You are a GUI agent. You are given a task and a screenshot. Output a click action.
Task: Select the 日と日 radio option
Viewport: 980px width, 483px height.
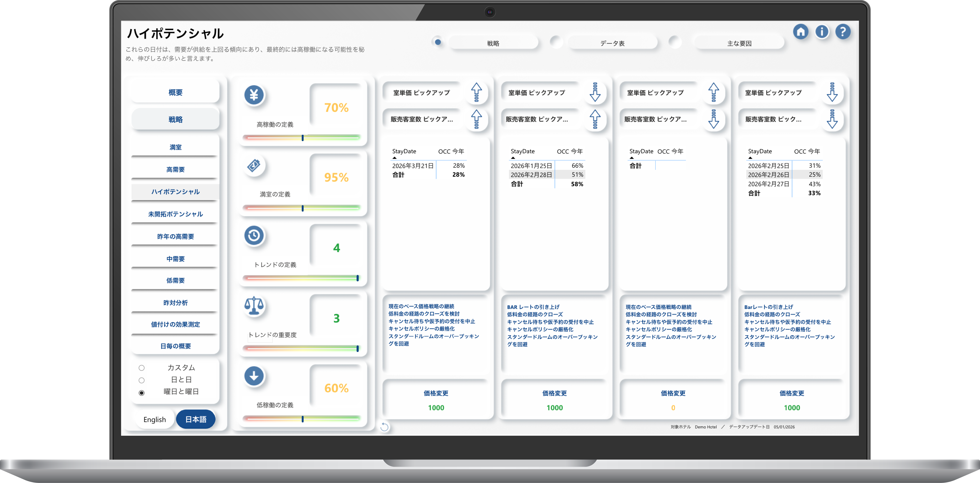[x=142, y=380]
